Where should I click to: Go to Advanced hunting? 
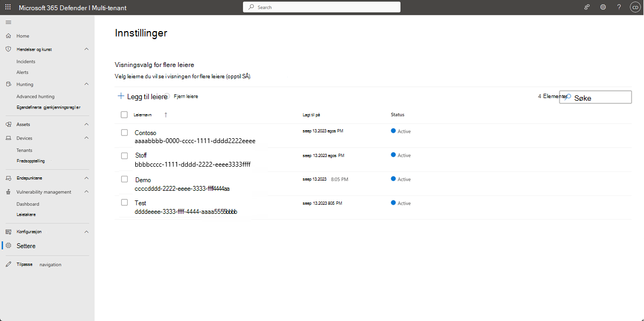(35, 96)
